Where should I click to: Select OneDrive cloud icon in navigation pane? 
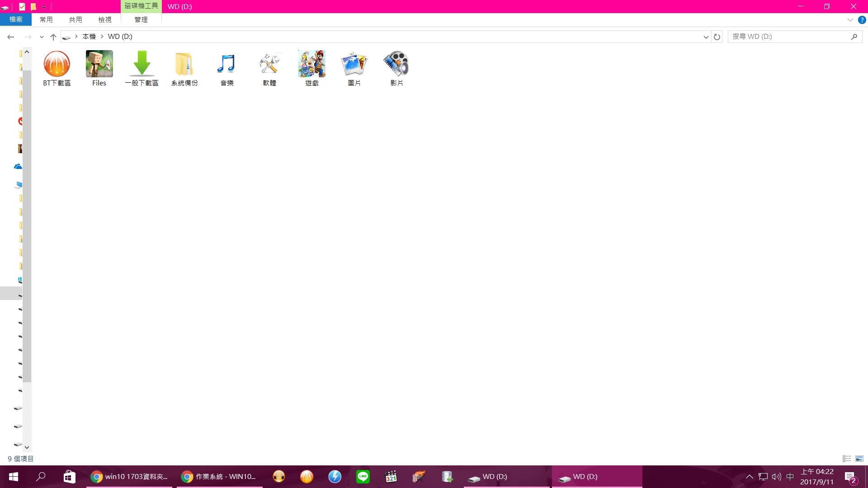coord(18,167)
